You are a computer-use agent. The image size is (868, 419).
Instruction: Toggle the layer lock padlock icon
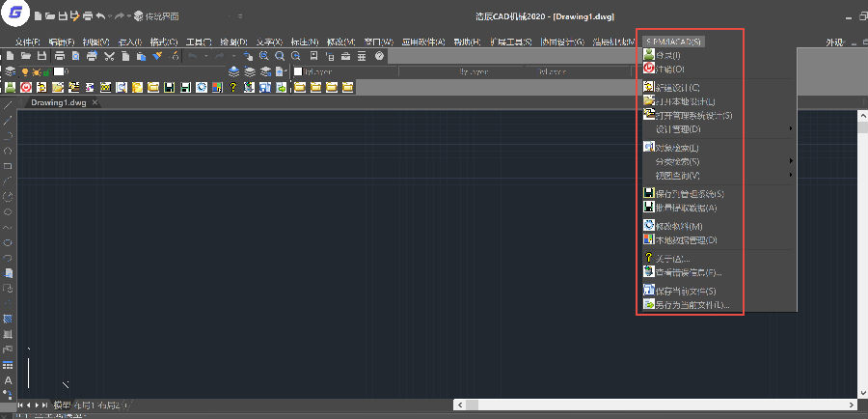(x=46, y=71)
